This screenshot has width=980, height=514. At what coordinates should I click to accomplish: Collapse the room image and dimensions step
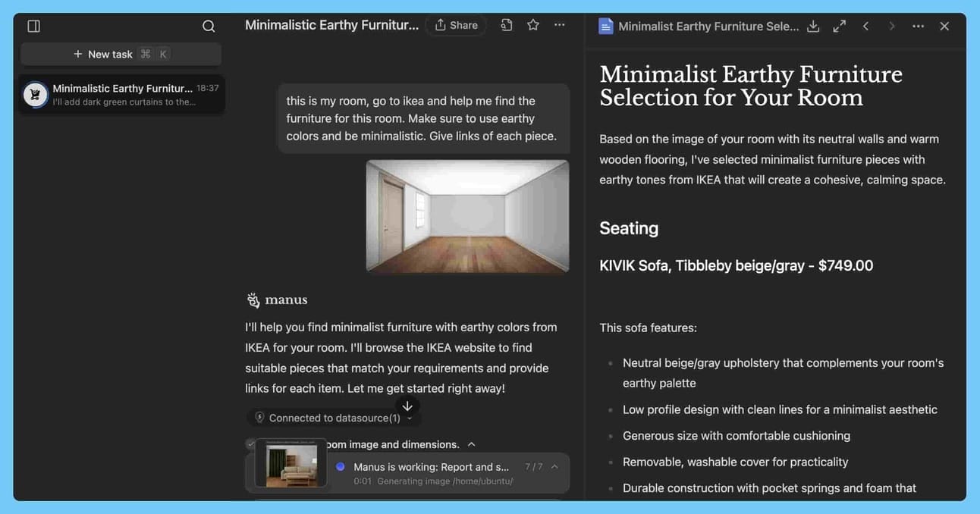click(x=472, y=444)
